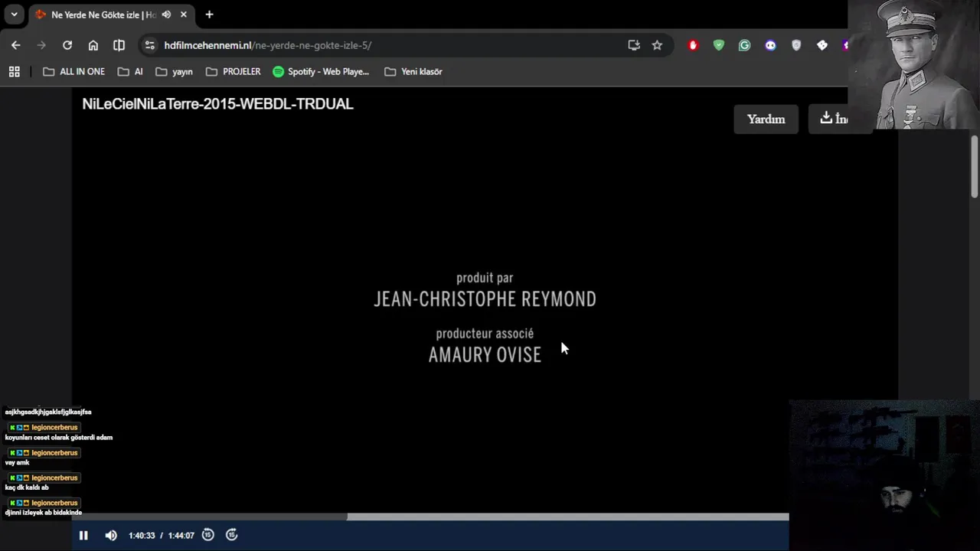Image resolution: width=980 pixels, height=551 pixels.
Task: Bookmark this page with the star
Action: 657,45
